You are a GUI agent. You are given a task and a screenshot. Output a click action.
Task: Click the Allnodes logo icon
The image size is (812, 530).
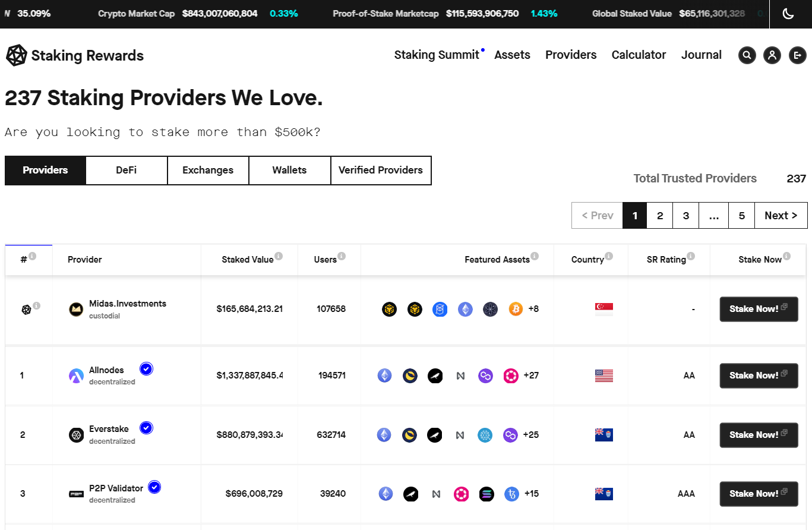tap(76, 376)
